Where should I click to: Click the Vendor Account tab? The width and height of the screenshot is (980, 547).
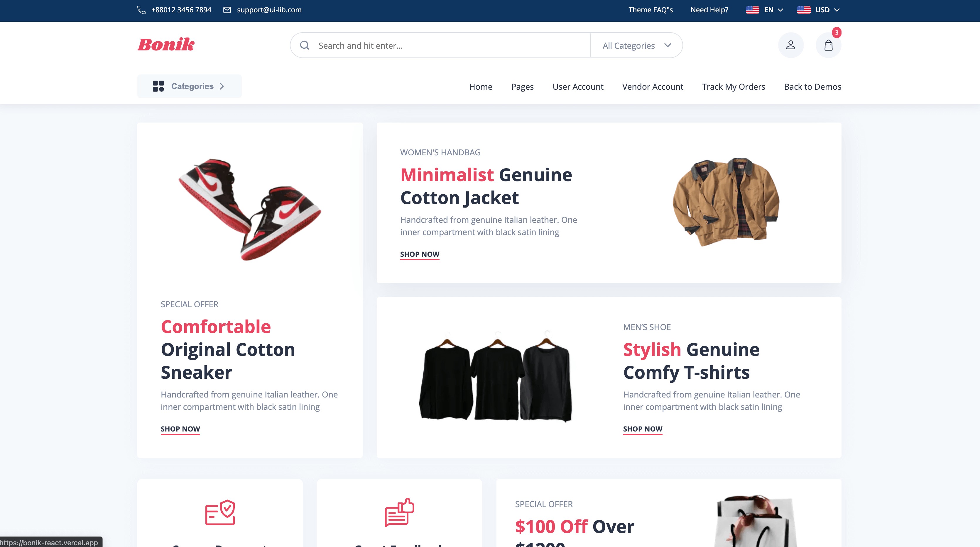[652, 86]
